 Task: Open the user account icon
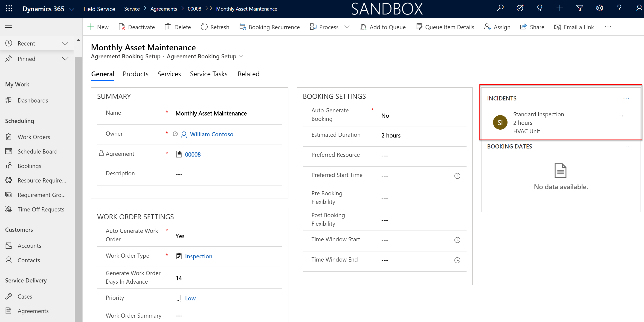click(639, 9)
